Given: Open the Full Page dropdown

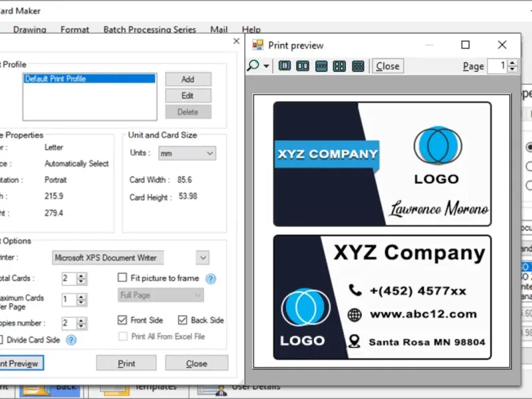Looking at the screenshot, I should pos(160,295).
